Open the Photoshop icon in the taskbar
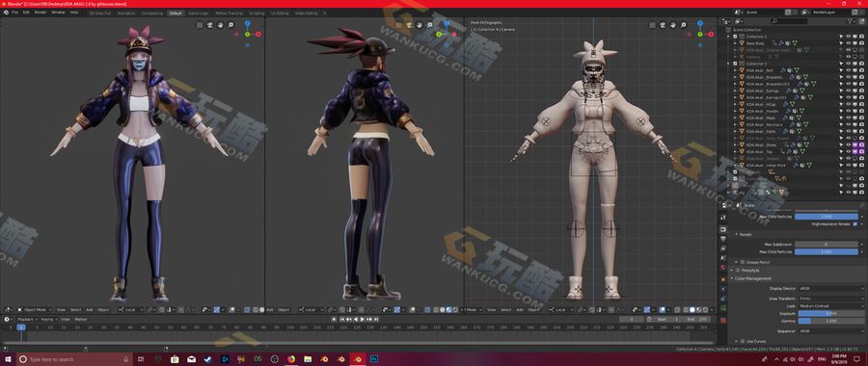This screenshot has width=868, height=366. 373,359
